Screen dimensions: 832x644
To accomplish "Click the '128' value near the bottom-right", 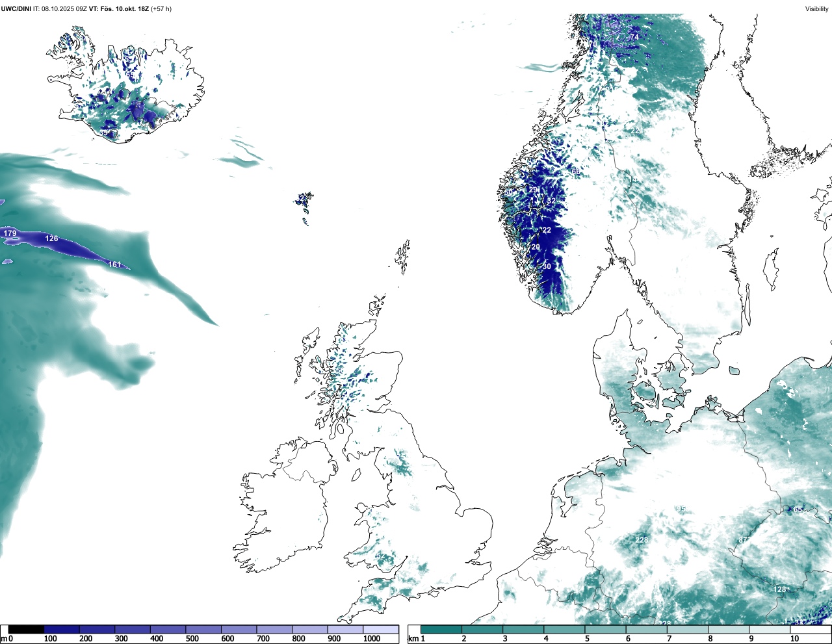I will (x=780, y=589).
